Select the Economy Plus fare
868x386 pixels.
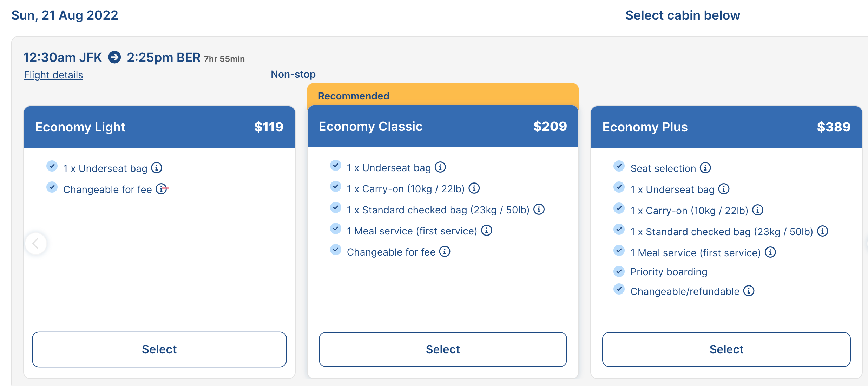click(x=726, y=349)
